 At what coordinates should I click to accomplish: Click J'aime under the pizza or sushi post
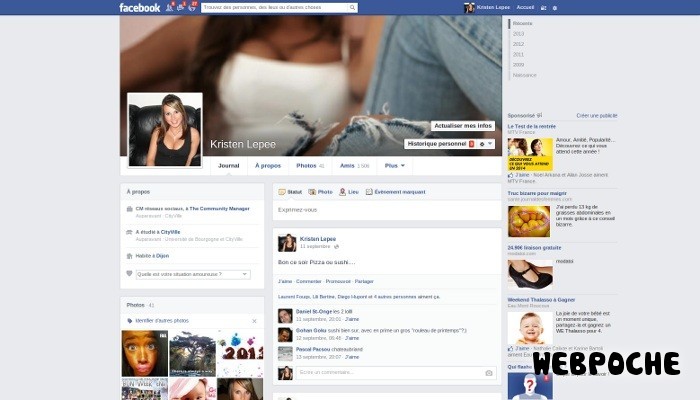(285, 281)
